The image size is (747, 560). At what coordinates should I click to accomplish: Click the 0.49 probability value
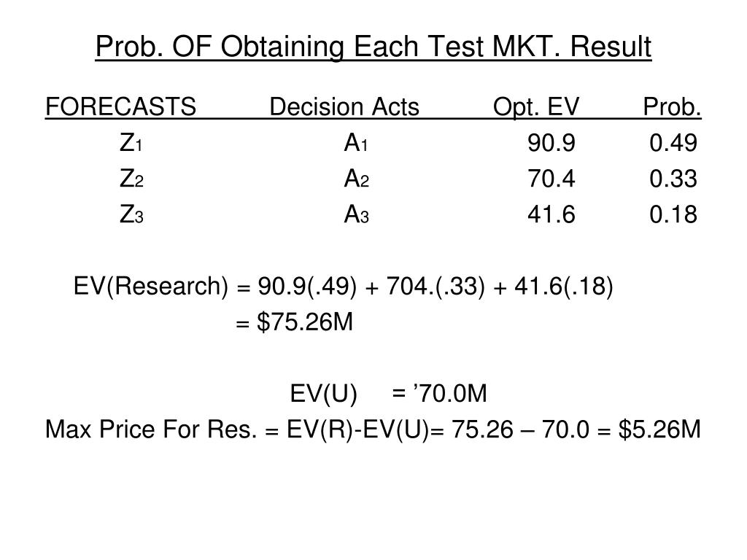click(x=673, y=142)
